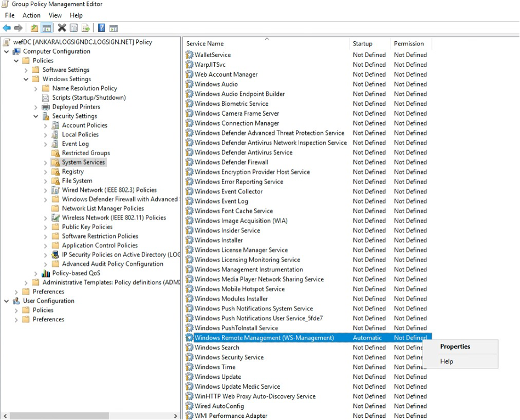Collapse the Windows Settings tree node
This screenshot has height=420, width=520.
point(26,80)
